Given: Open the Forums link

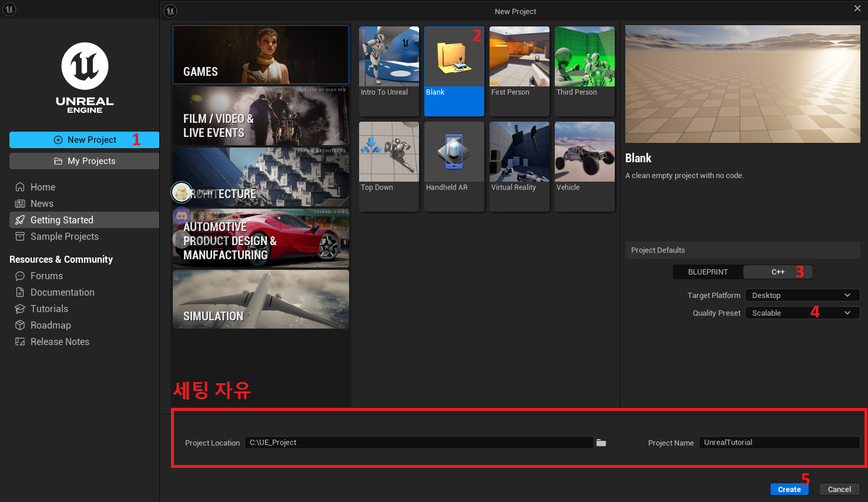Looking at the screenshot, I should (84, 276).
